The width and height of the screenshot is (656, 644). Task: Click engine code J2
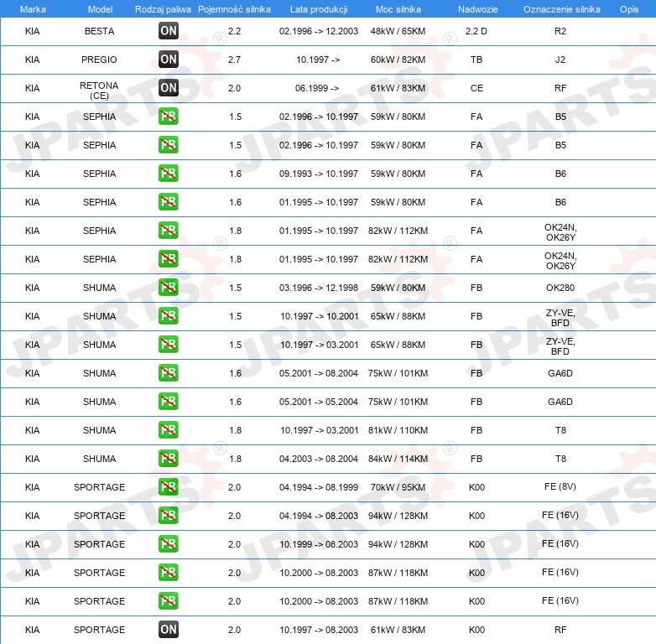click(x=560, y=60)
